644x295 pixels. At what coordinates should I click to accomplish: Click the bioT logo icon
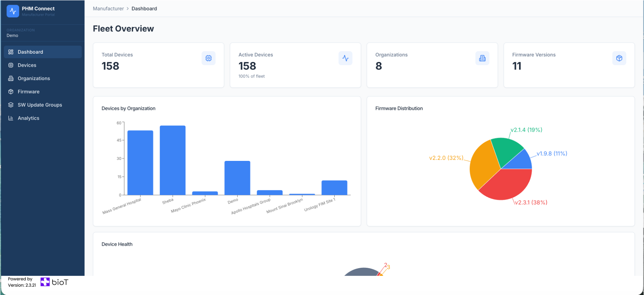point(45,282)
